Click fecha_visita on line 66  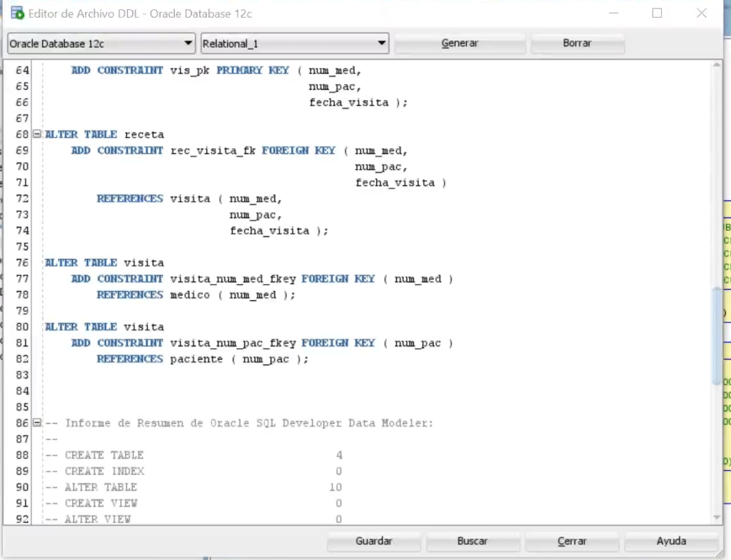click(x=348, y=103)
